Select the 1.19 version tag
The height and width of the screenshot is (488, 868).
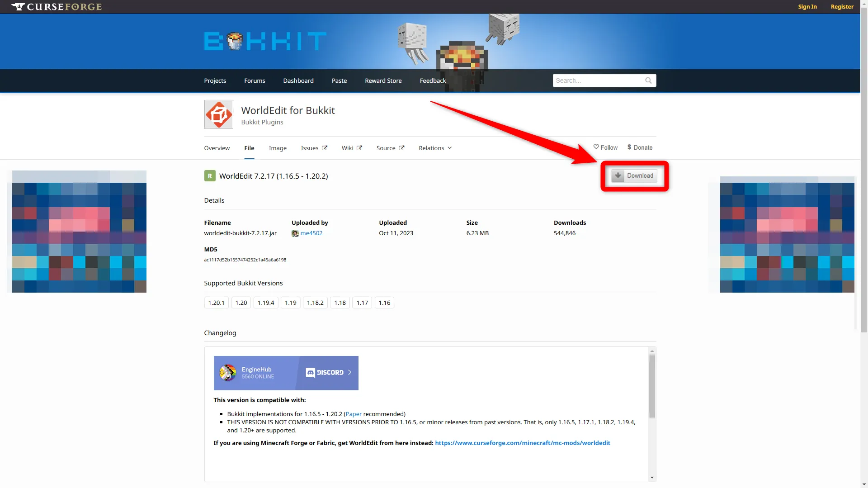291,303
